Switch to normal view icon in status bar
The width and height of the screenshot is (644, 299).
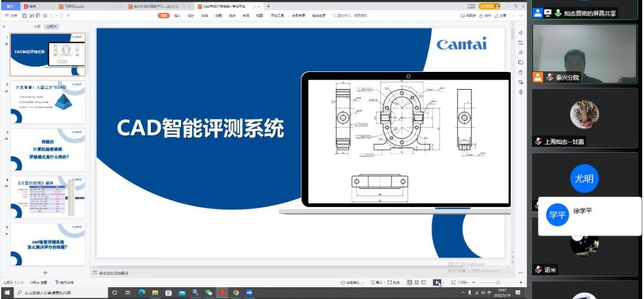(x=408, y=283)
